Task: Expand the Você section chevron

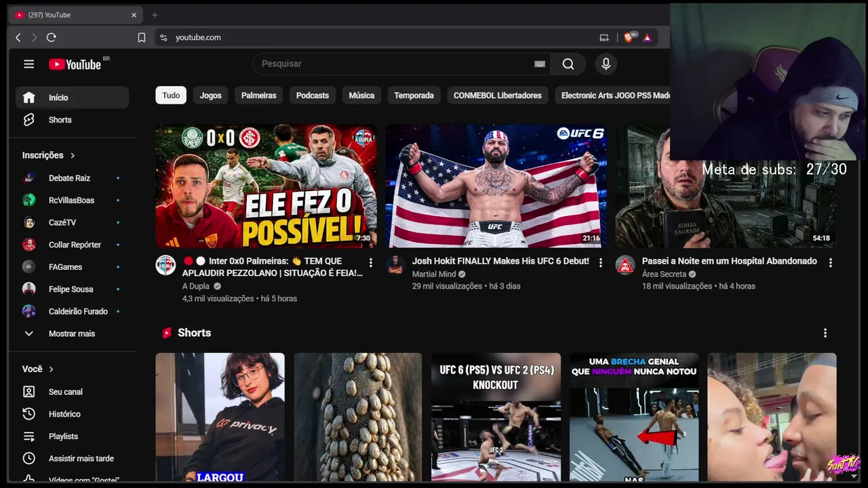Action: (51, 369)
